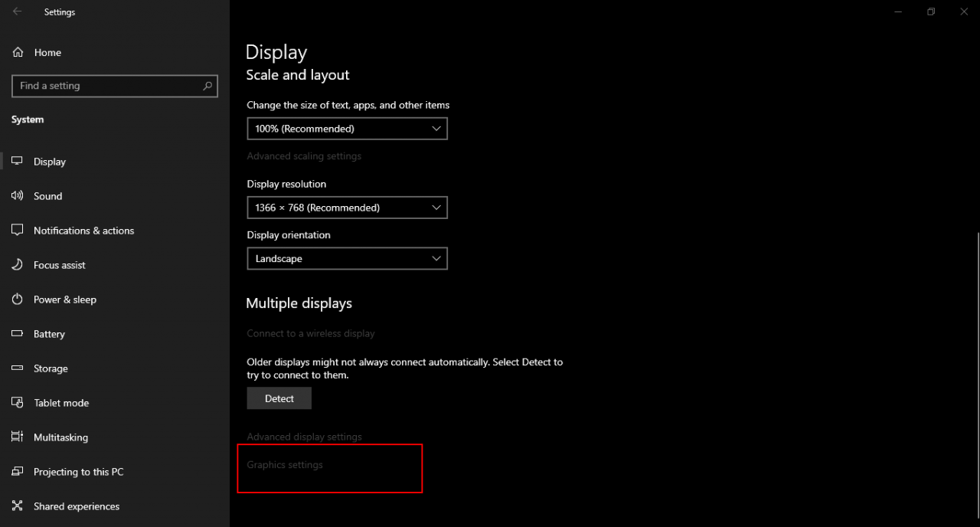Screen dimensions: 980x527
Task: Expand the Display orientation Landscape dropdown
Action: coord(347,259)
